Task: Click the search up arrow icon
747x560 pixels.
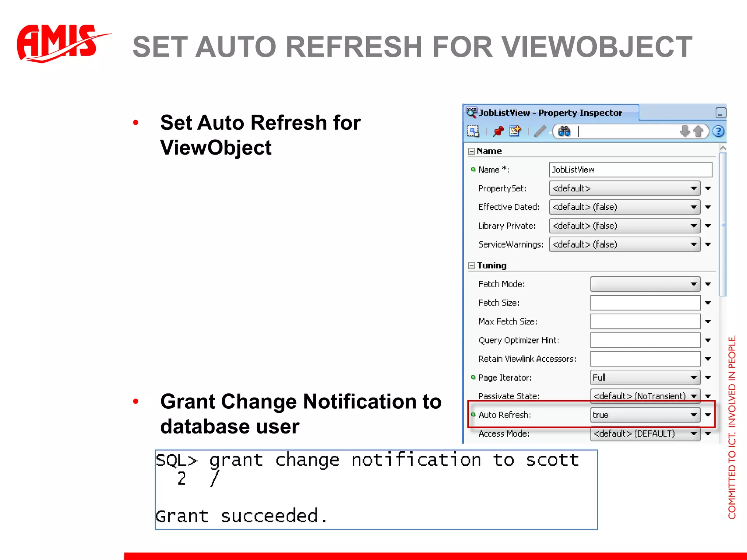Action: point(698,131)
